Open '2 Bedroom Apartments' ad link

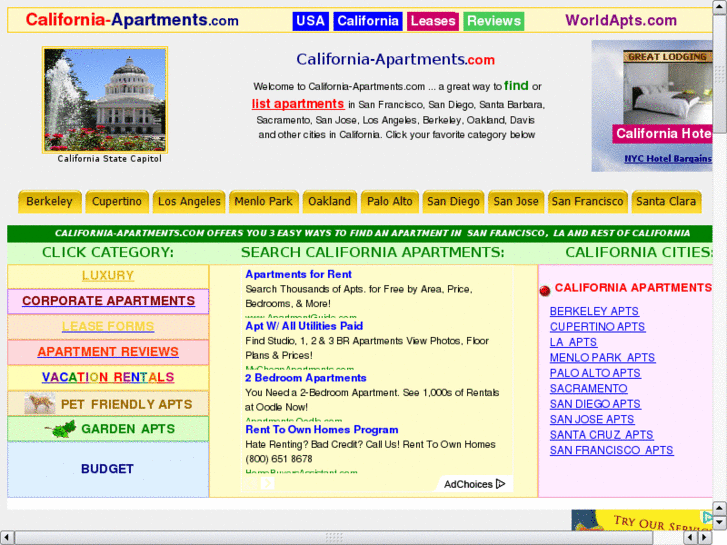pyautogui.click(x=306, y=378)
